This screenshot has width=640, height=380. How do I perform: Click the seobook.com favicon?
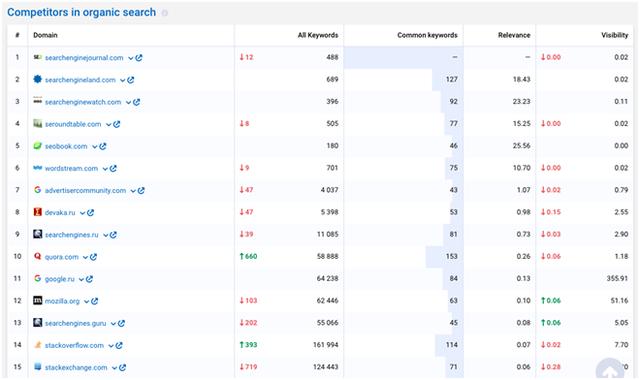[38, 146]
